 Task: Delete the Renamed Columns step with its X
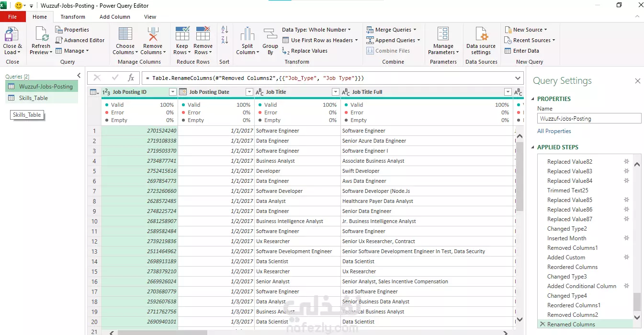542,324
